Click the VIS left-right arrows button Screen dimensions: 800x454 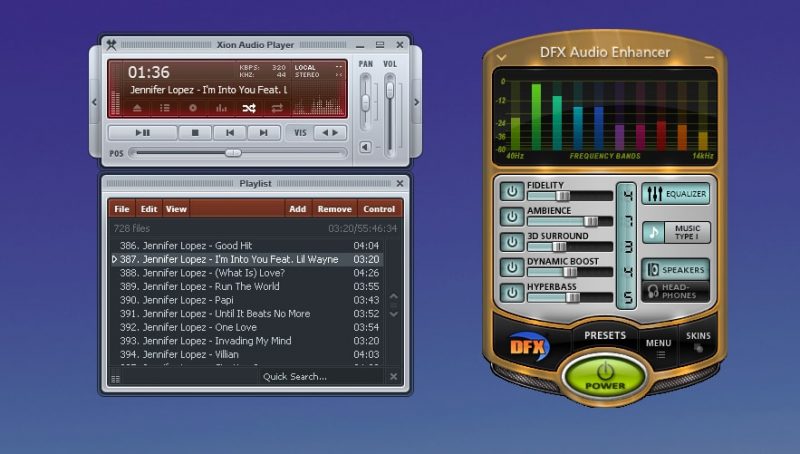pos(330,133)
